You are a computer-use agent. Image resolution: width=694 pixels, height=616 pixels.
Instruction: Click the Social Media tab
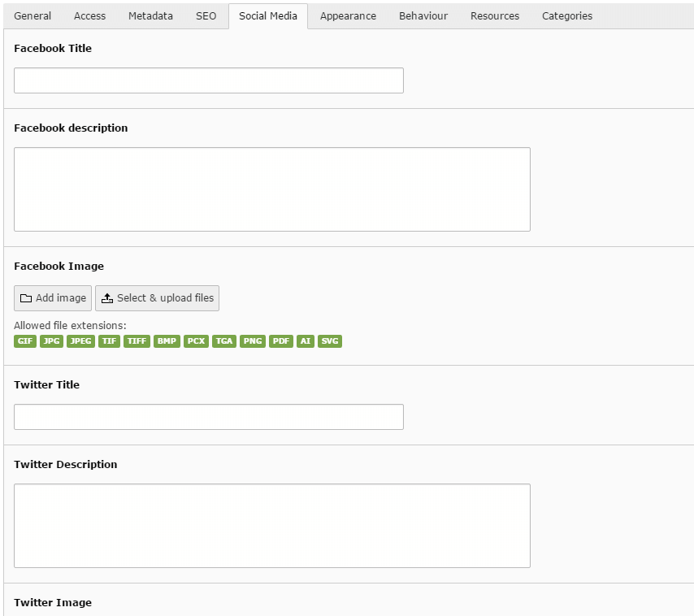268,16
